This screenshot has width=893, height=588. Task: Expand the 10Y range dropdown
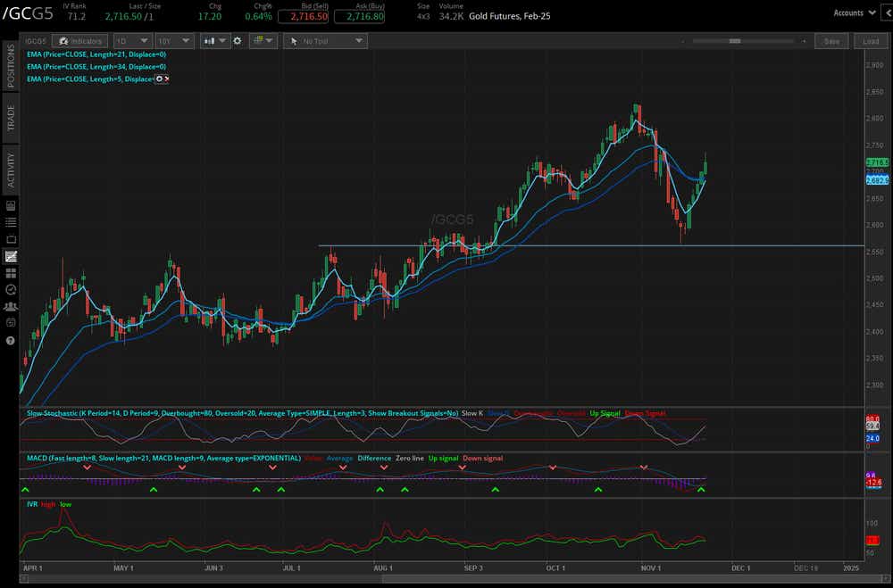point(174,40)
